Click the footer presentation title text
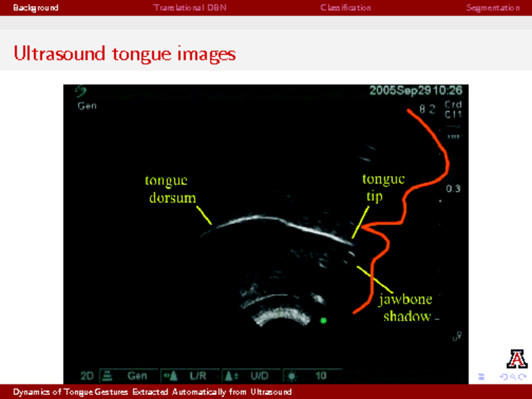532x399 pixels. point(152,392)
